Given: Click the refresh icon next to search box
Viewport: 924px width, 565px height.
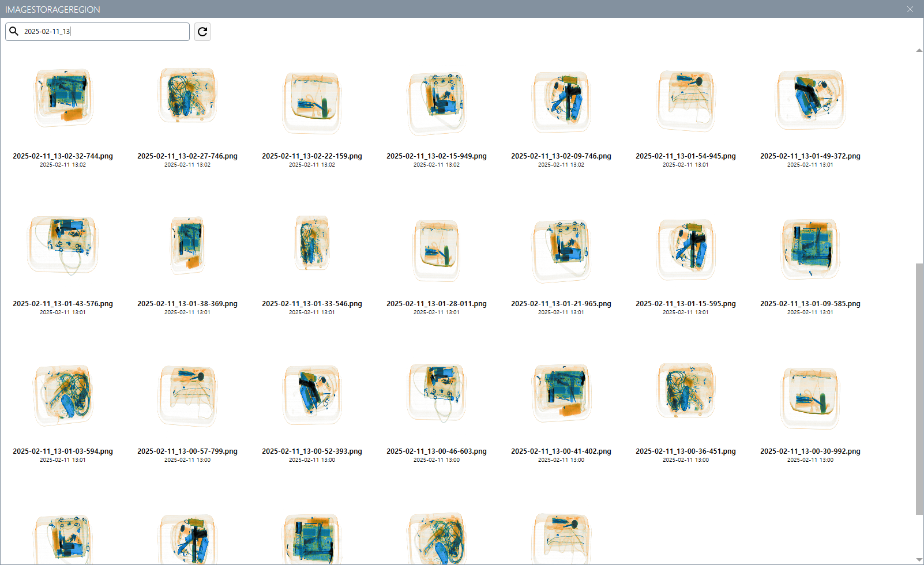Looking at the screenshot, I should [202, 32].
